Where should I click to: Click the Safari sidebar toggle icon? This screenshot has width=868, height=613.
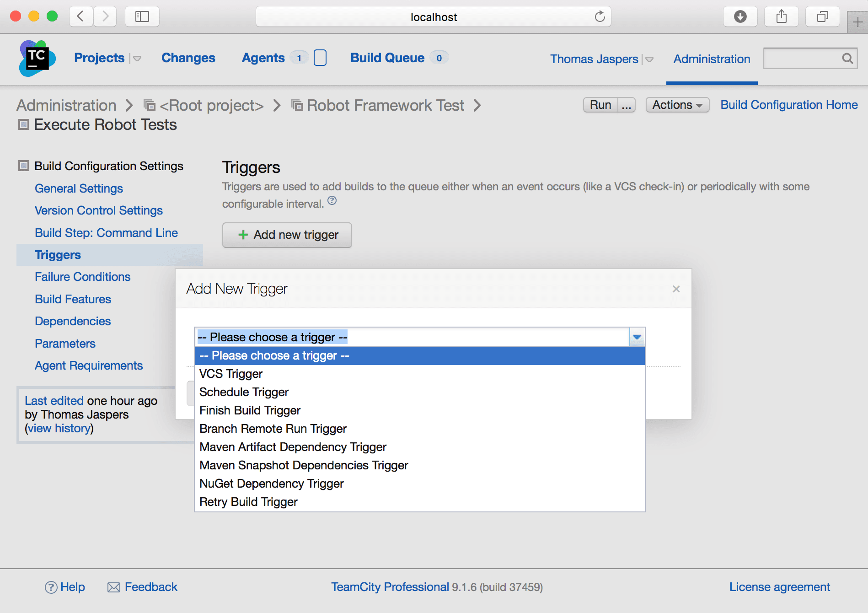142,17
